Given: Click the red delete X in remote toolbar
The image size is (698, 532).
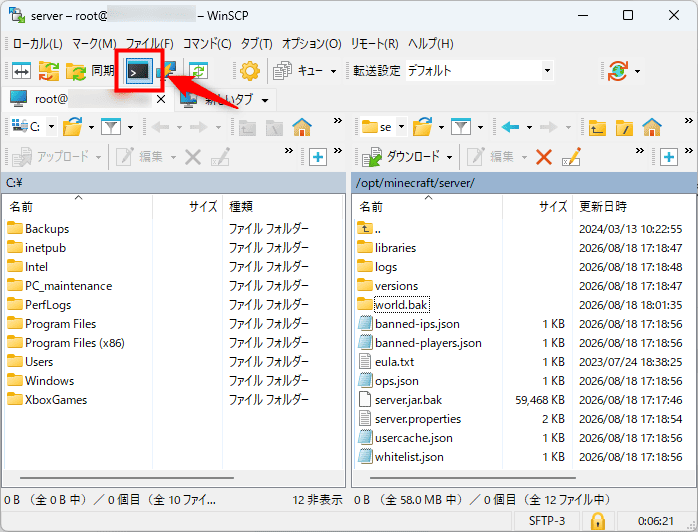Looking at the screenshot, I should [544, 157].
